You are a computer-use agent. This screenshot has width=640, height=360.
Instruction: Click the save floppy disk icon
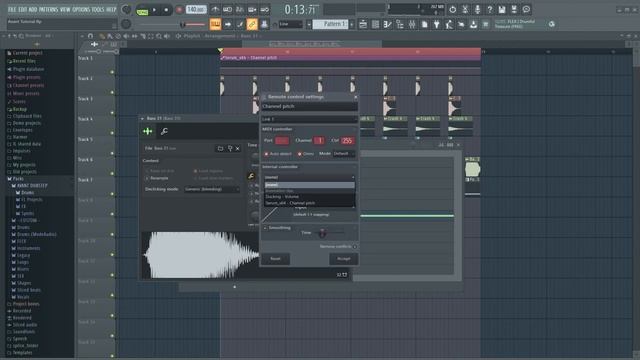[x=502, y=9]
